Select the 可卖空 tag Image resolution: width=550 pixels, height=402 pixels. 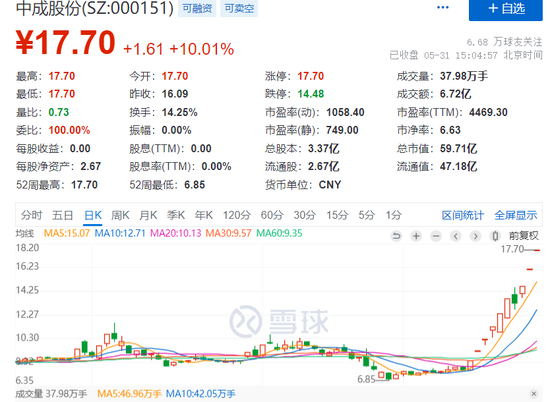239,8
